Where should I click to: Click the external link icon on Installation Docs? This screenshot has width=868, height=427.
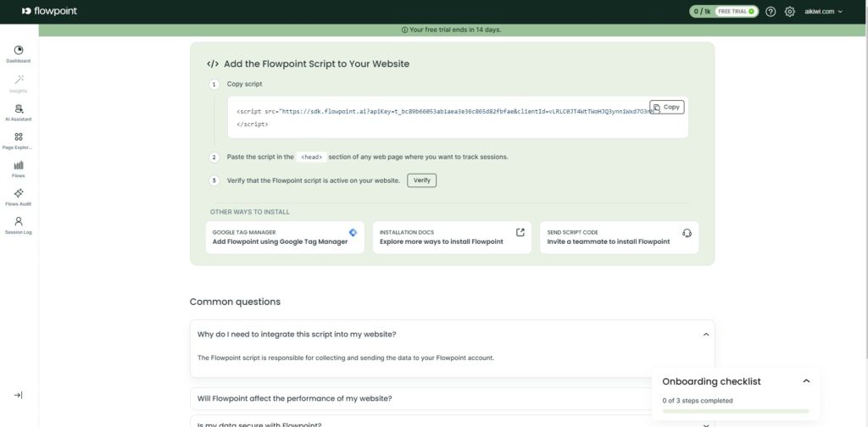pos(520,232)
